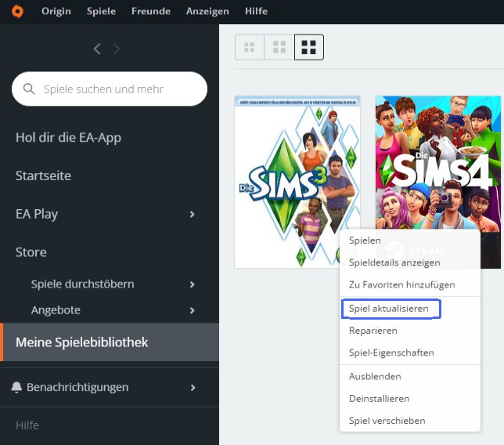Select Deinstallieren from context menu
The height and width of the screenshot is (445, 504).
(379, 399)
